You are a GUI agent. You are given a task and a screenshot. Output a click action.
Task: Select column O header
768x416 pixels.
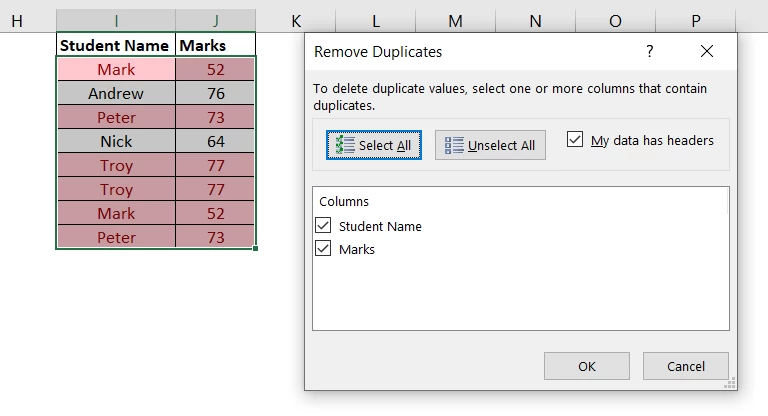coord(615,21)
